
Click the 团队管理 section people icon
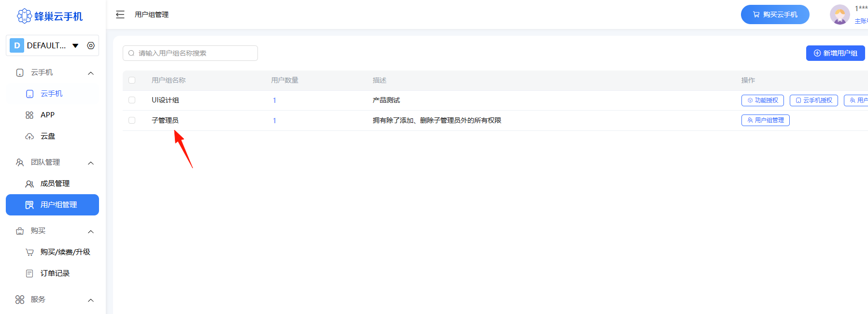tap(20, 162)
